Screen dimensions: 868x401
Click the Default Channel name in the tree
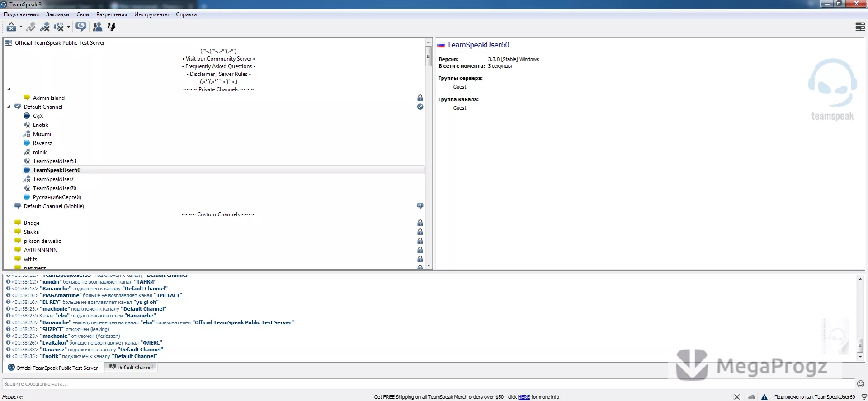[x=43, y=107]
